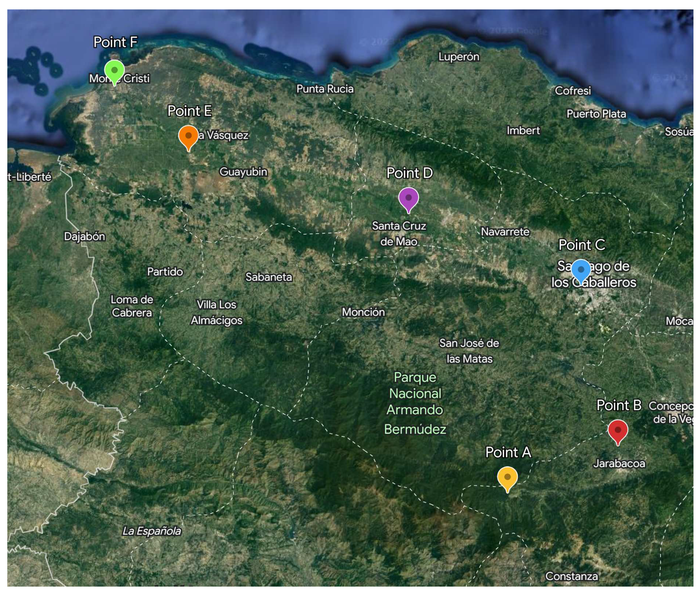
Task: Click the Navarrete town label
Action: [x=505, y=232]
